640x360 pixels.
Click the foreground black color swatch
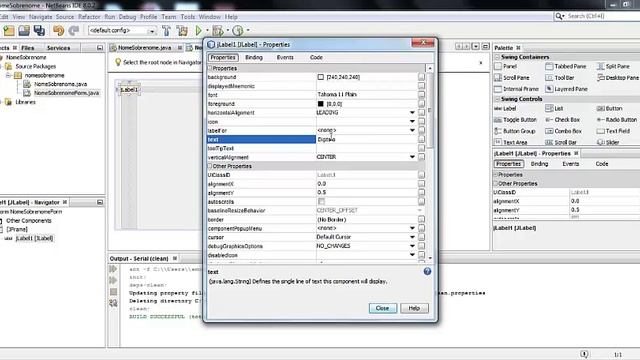321,104
